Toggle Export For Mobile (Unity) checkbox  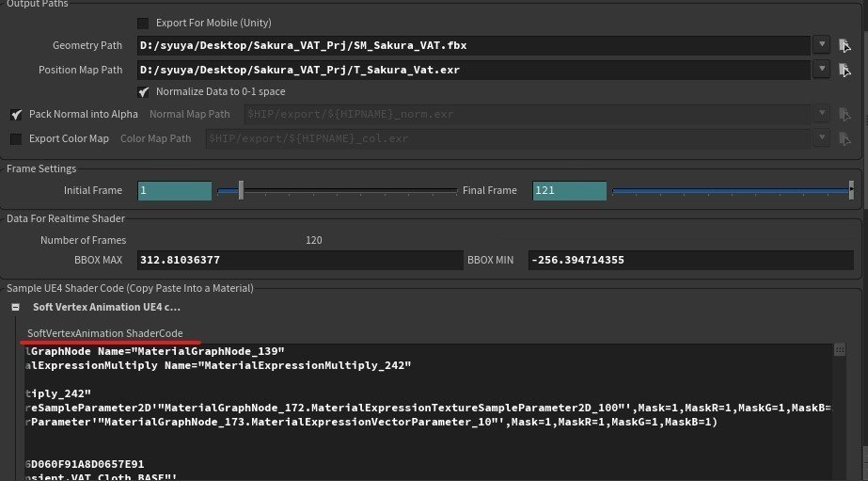click(143, 23)
